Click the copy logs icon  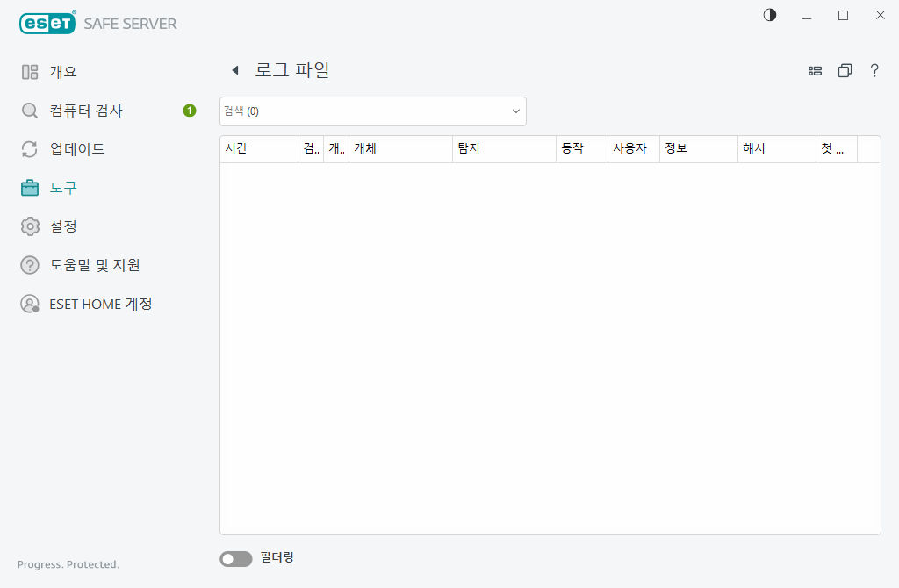pos(845,71)
